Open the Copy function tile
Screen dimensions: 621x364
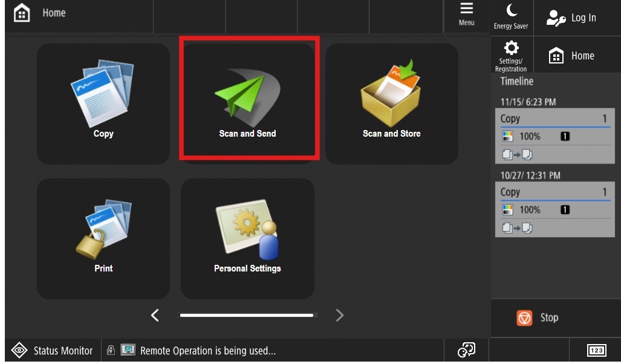tap(103, 104)
